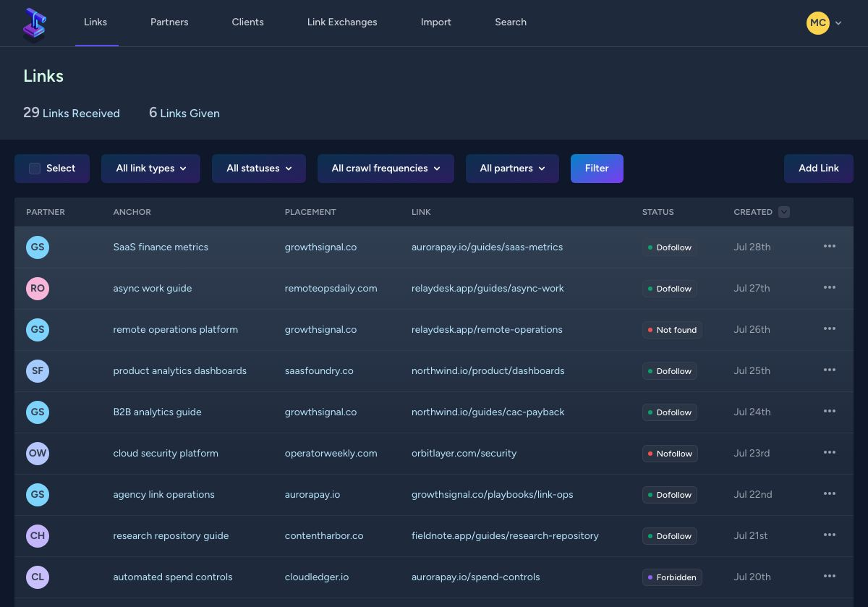
Task: Click link 'aurorapay.io/spend-controls'
Action: coord(475,577)
